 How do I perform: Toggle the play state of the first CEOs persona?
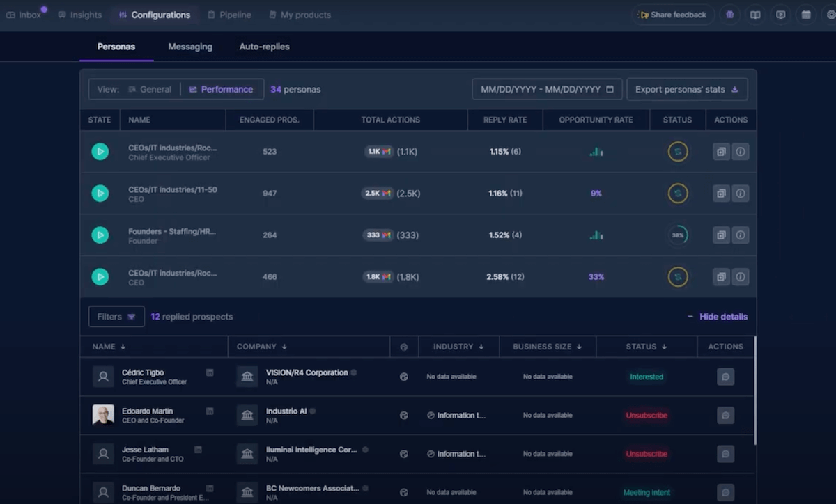click(100, 152)
